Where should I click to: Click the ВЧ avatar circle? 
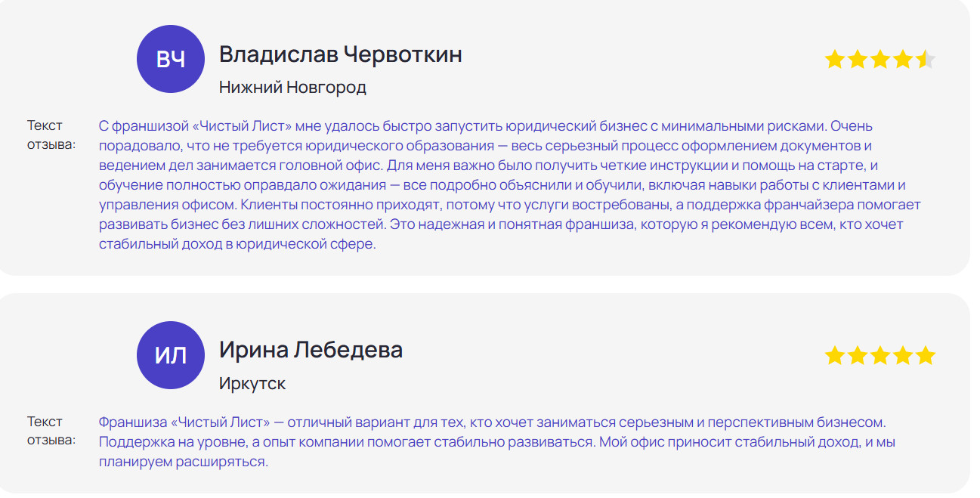click(x=171, y=60)
